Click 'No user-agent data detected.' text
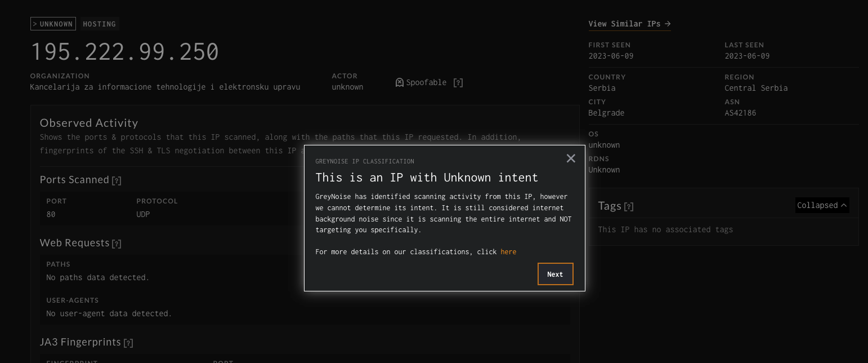Image resolution: width=868 pixels, height=363 pixels. coord(109,313)
